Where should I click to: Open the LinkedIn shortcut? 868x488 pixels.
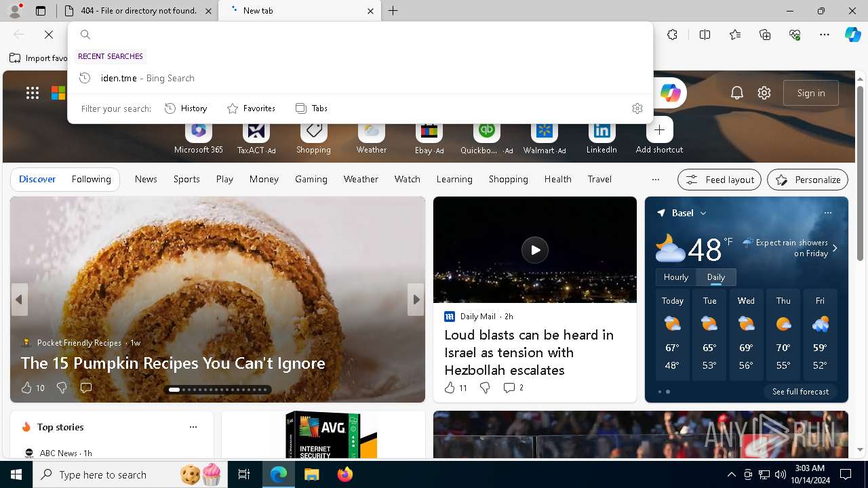click(x=601, y=138)
